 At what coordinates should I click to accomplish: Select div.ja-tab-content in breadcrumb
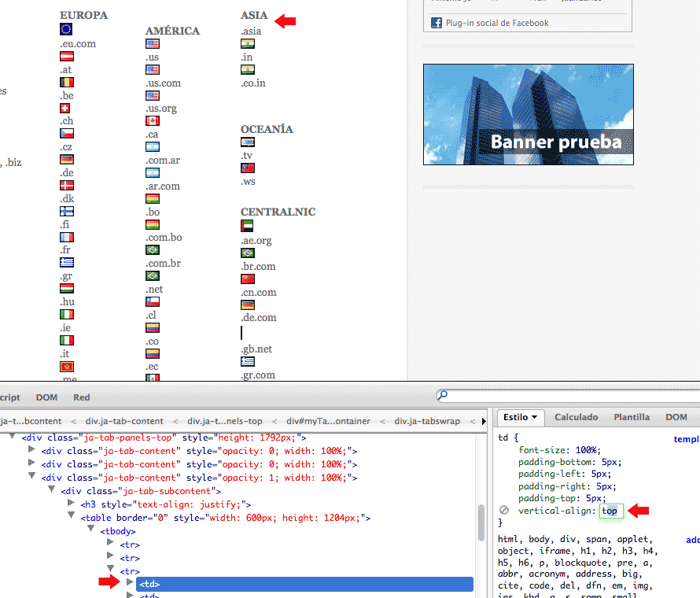click(124, 421)
